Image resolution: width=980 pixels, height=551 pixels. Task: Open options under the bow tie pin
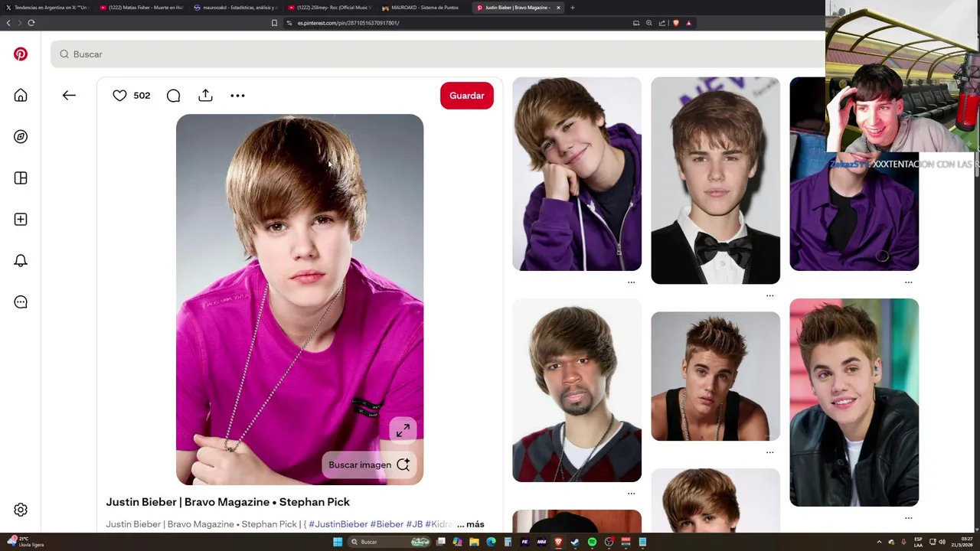coord(770,295)
